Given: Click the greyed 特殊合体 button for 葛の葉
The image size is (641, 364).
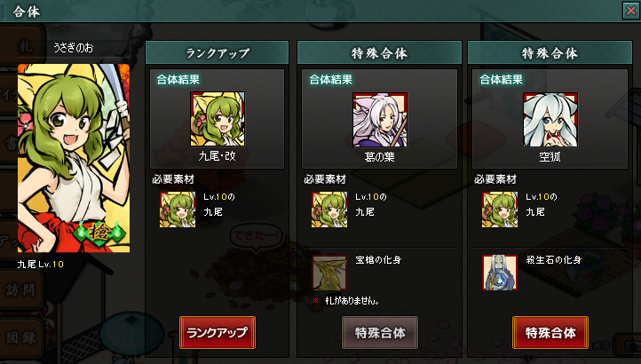Looking at the screenshot, I should pyautogui.click(x=380, y=333).
